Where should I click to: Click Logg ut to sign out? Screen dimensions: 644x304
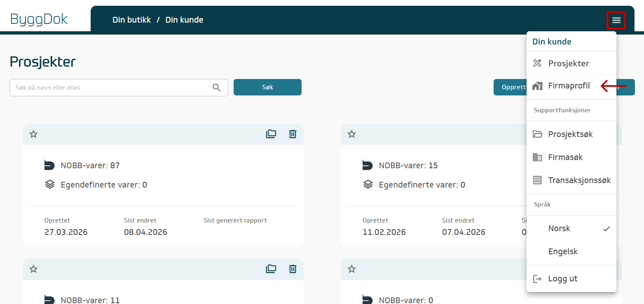point(562,278)
